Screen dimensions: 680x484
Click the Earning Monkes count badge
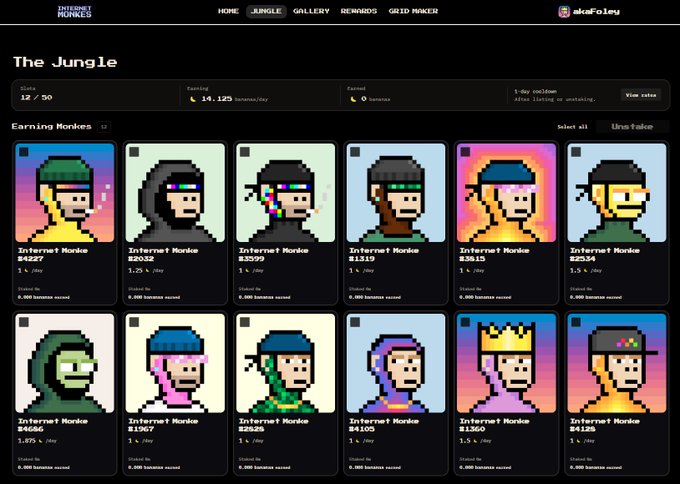point(104,127)
